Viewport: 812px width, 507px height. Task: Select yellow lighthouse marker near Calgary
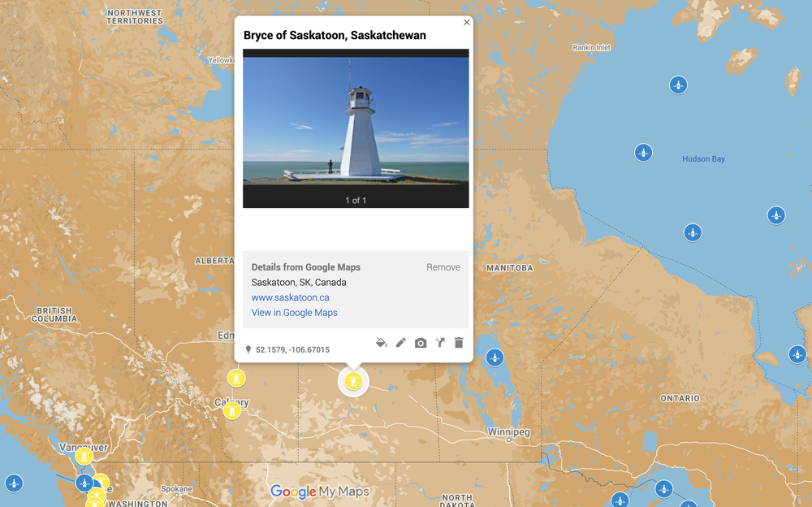[232, 410]
